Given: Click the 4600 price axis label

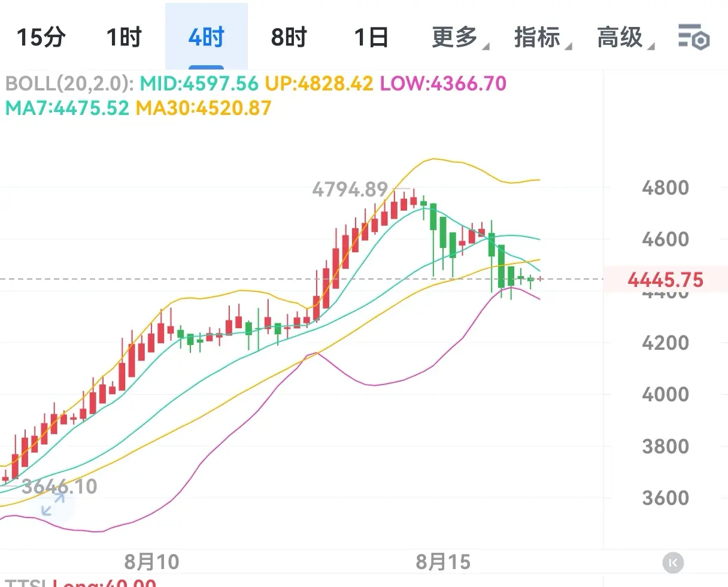Looking at the screenshot, I should click(x=665, y=240).
